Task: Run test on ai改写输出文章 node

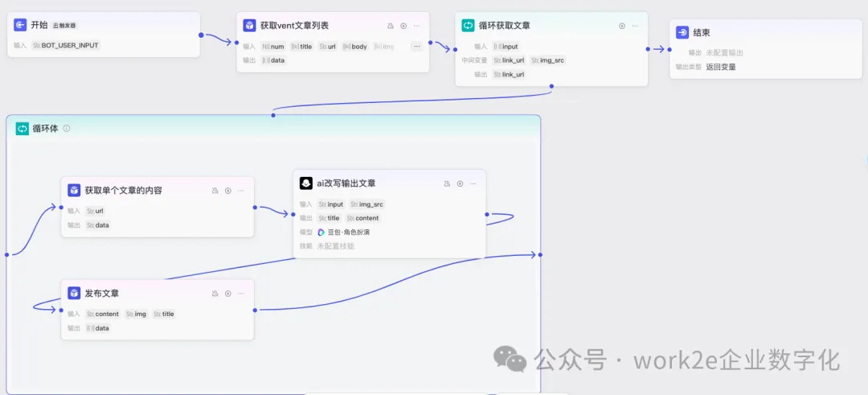Action: coord(460,183)
